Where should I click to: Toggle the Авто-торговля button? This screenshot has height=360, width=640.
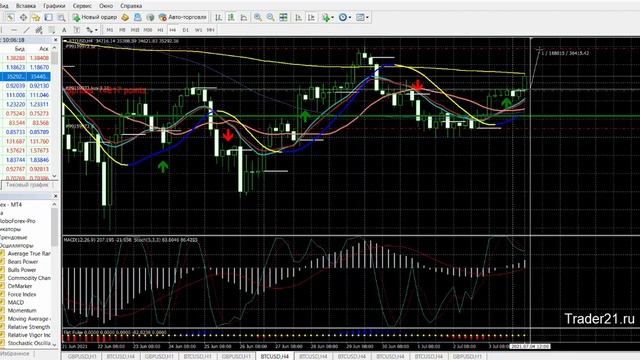click(x=182, y=17)
